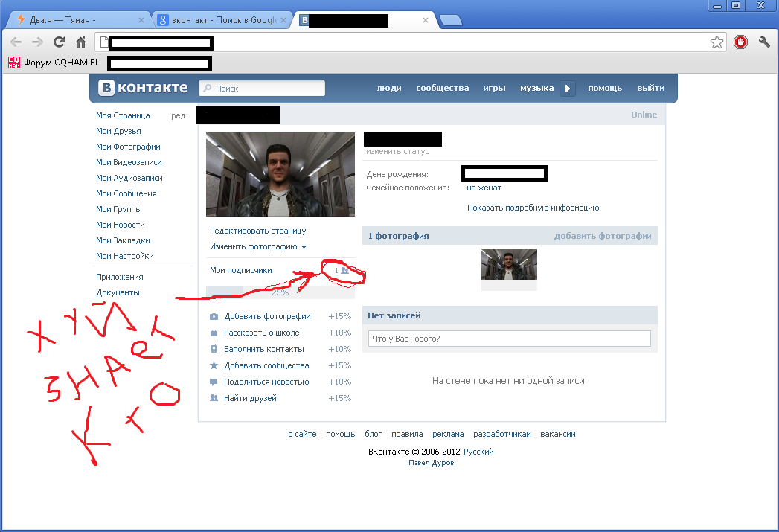Close the active VK tab
The height and width of the screenshot is (532, 779).
(x=426, y=20)
